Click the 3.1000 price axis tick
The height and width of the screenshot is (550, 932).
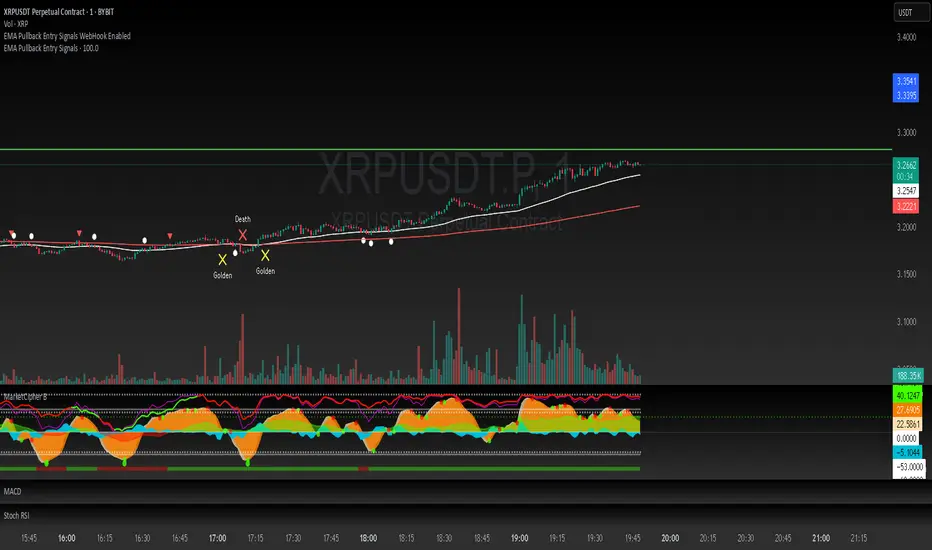click(x=906, y=322)
